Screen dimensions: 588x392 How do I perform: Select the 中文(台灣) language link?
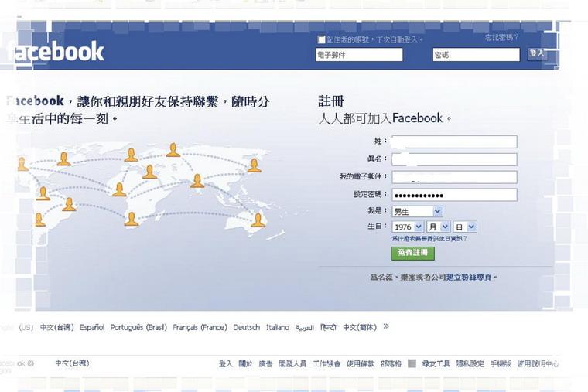(57, 327)
